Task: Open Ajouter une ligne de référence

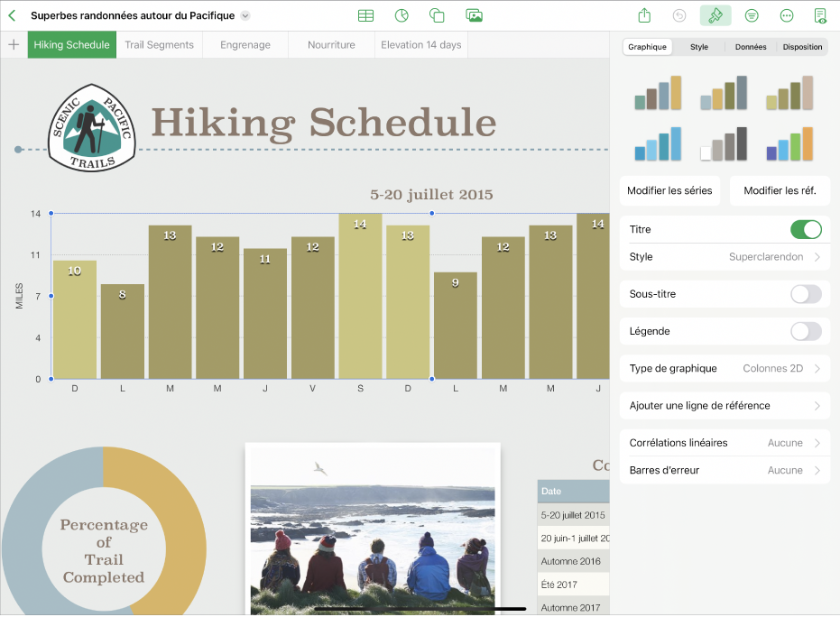Action: [725, 406]
